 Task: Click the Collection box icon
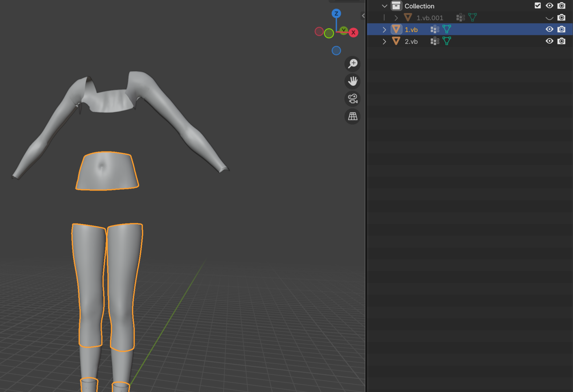(396, 6)
